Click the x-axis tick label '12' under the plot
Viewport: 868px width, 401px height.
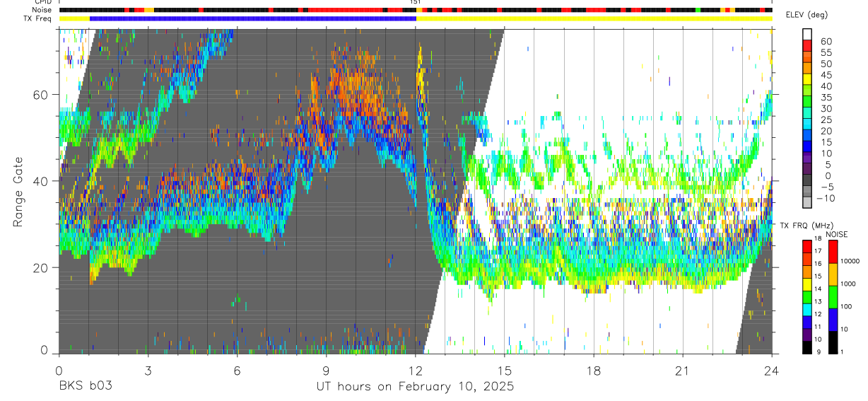pos(415,371)
